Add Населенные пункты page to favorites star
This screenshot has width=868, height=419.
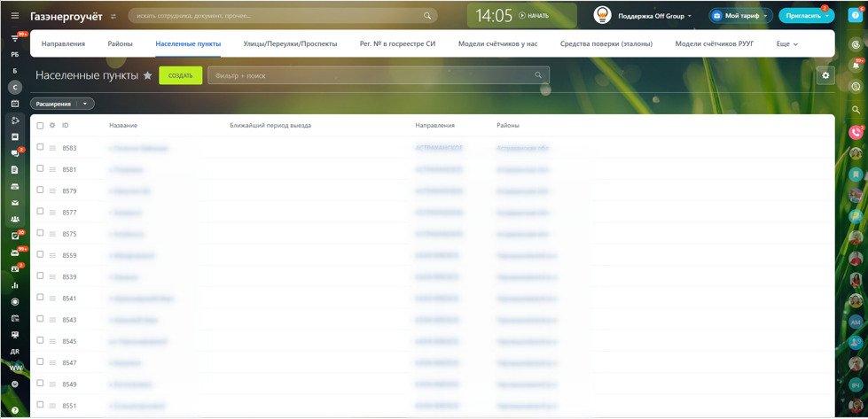pyautogui.click(x=147, y=75)
